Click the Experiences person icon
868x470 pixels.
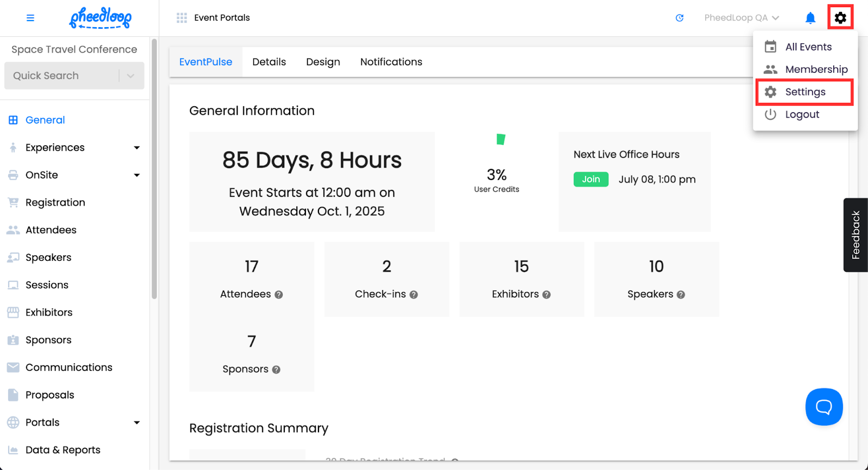click(13, 147)
